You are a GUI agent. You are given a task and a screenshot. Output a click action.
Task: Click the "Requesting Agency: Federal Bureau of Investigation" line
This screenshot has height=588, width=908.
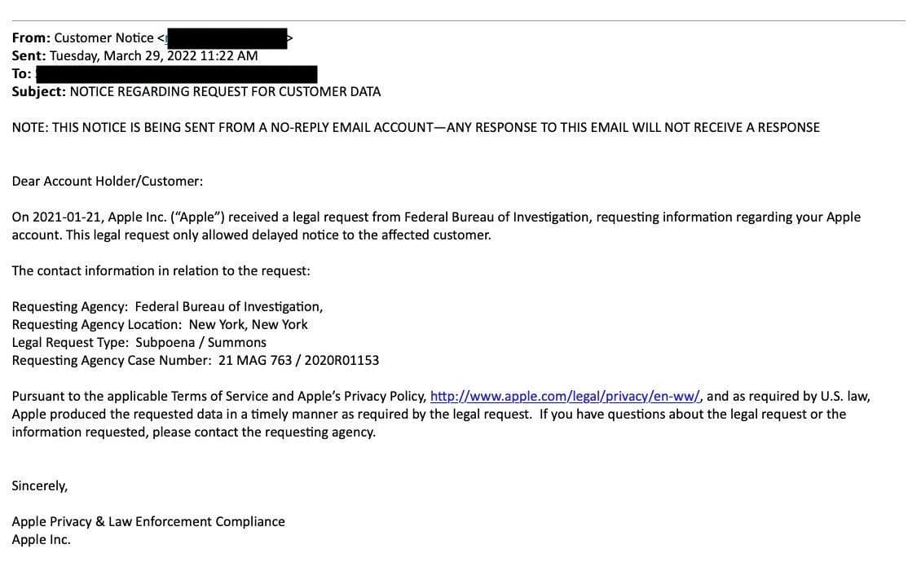pos(167,307)
